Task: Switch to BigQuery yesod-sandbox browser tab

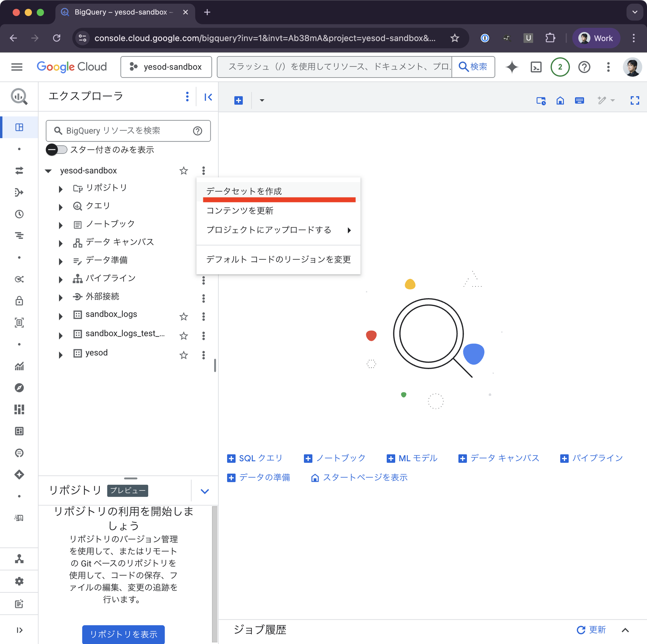Action: [125, 12]
